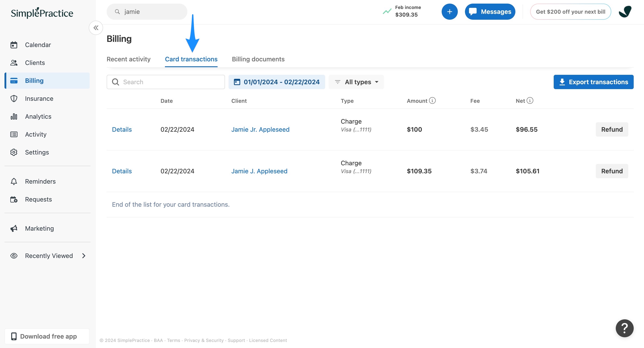The width and height of the screenshot is (644, 348).
Task: Open Details for Jamie Jr. Appleseed transaction
Action: 122,129
